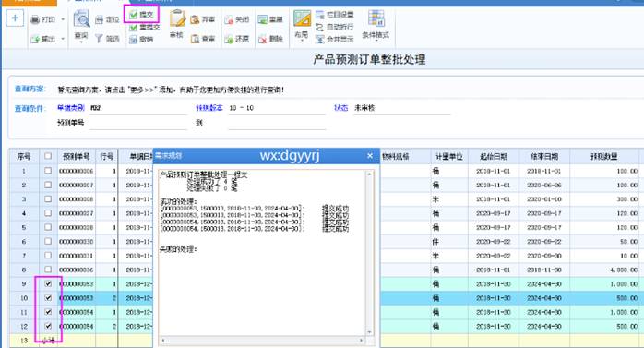The width and height of the screenshot is (644, 348).
Task: Uncheck the checkbox for row 9
Action: pyautogui.click(x=48, y=283)
